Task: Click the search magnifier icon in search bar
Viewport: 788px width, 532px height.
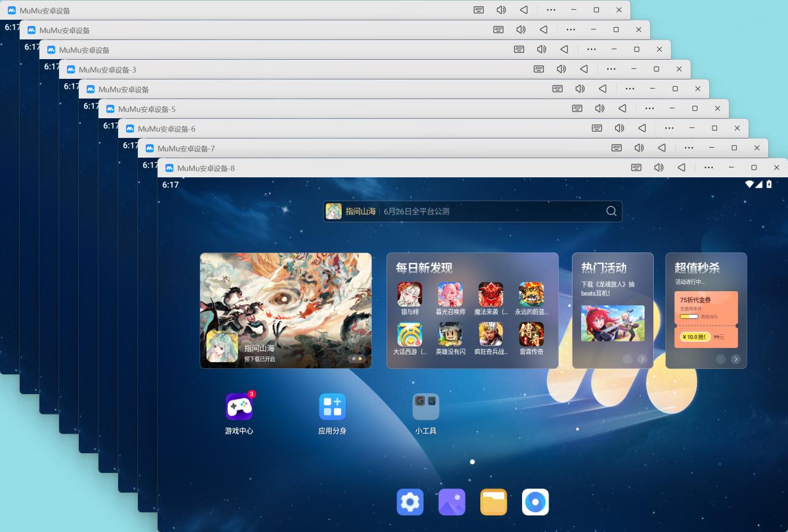Action: (611, 211)
